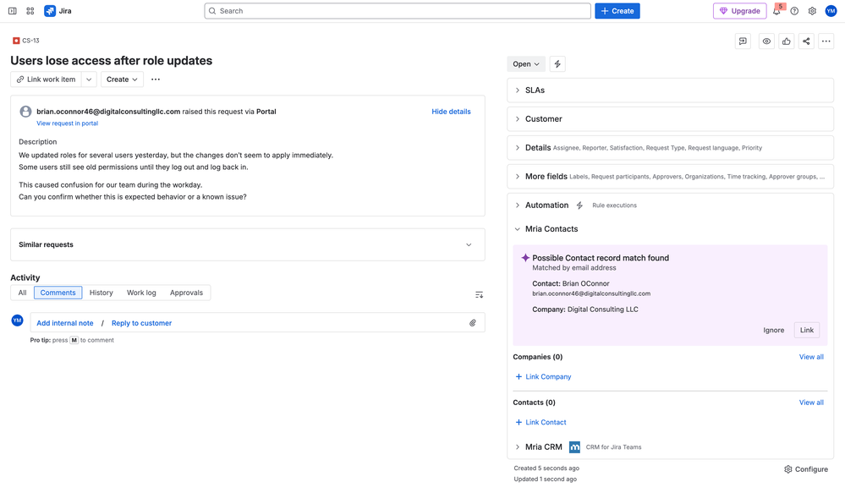
Task: Toggle the sidebar panel icon
Action: pos(12,11)
